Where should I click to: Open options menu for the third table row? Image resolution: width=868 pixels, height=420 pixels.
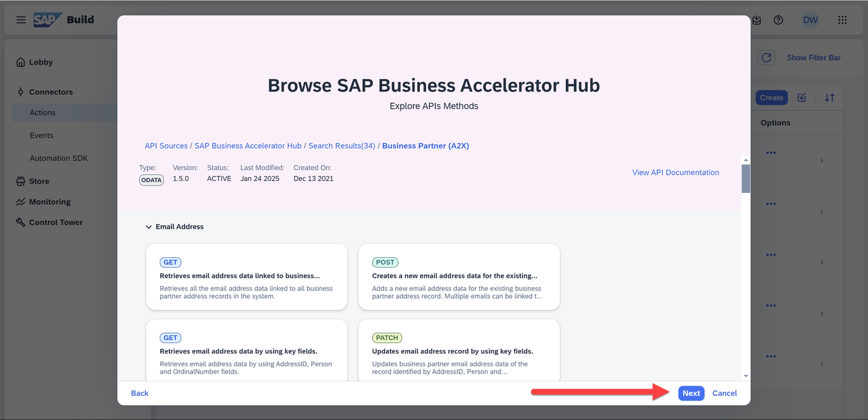[770, 255]
